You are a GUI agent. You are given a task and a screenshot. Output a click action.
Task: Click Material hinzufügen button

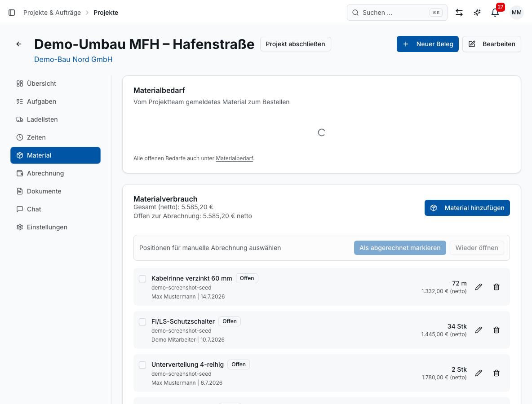pyautogui.click(x=467, y=208)
